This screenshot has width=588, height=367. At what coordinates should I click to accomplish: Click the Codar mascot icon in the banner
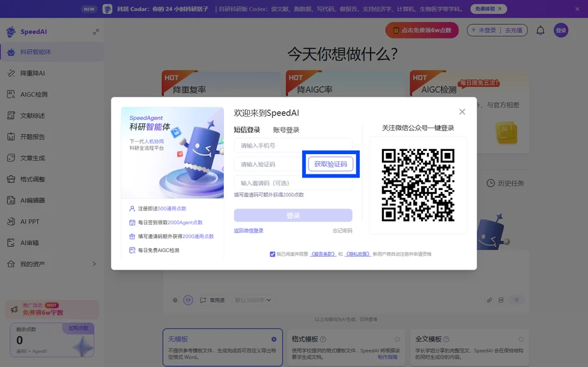pyautogui.click(x=107, y=9)
